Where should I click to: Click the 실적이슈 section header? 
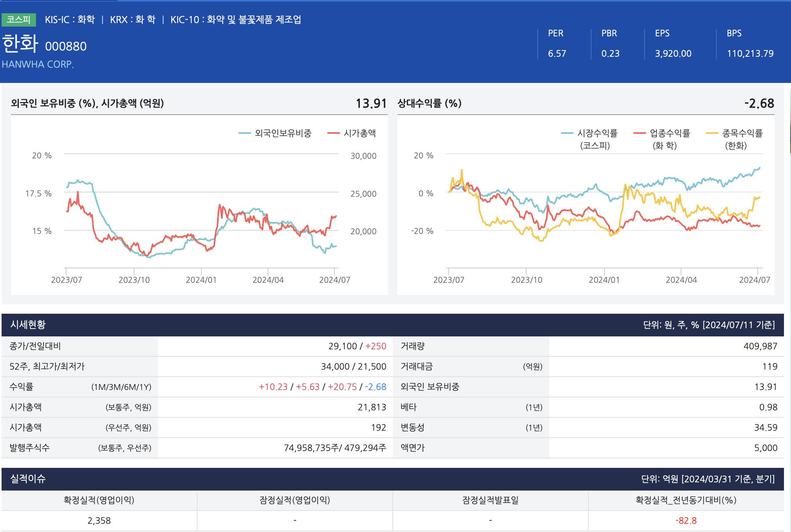point(28,479)
